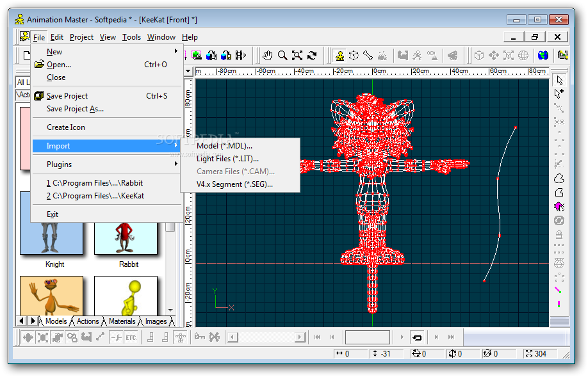Click the Play forward button
This screenshot has width=588, height=377.
[x=402, y=337]
